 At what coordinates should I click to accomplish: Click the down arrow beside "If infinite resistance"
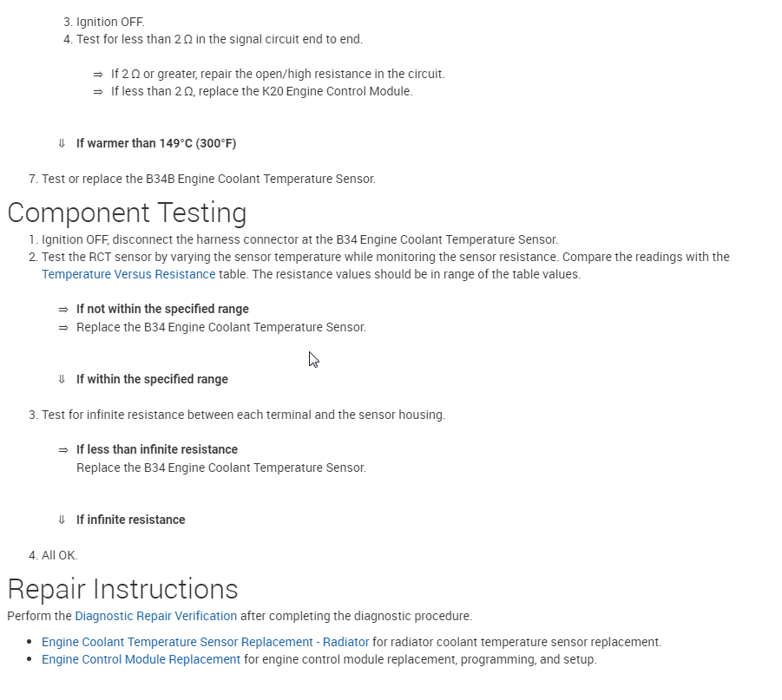click(x=62, y=520)
